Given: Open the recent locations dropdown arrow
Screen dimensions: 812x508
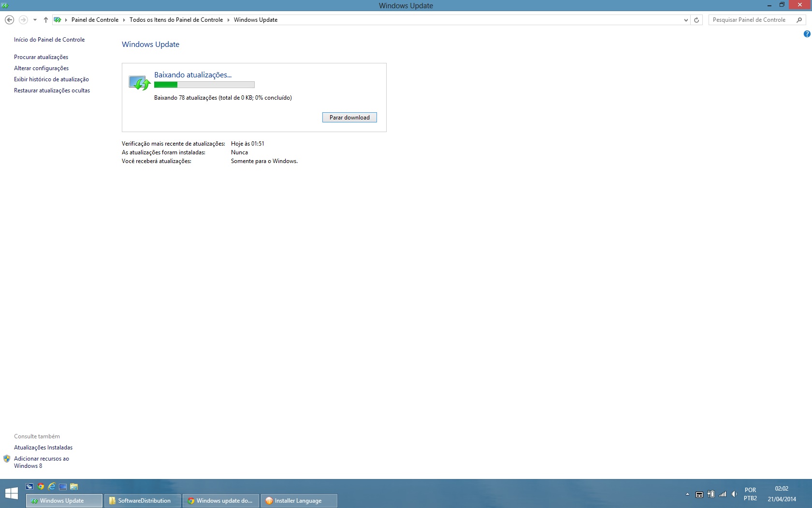Looking at the screenshot, I should point(35,20).
